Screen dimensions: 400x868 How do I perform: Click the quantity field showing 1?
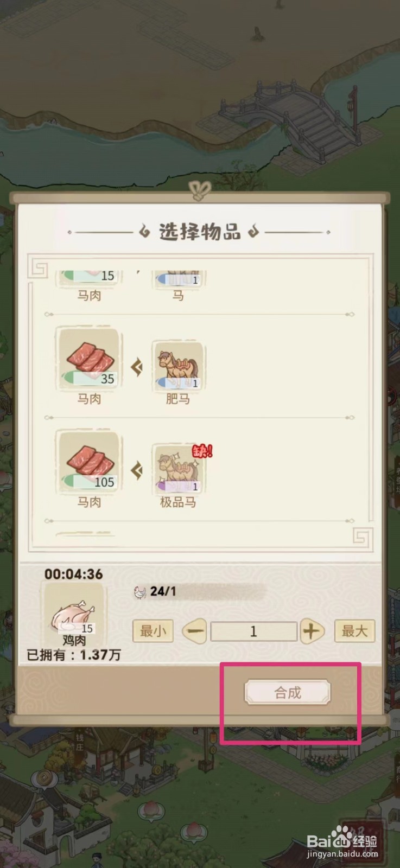click(253, 631)
